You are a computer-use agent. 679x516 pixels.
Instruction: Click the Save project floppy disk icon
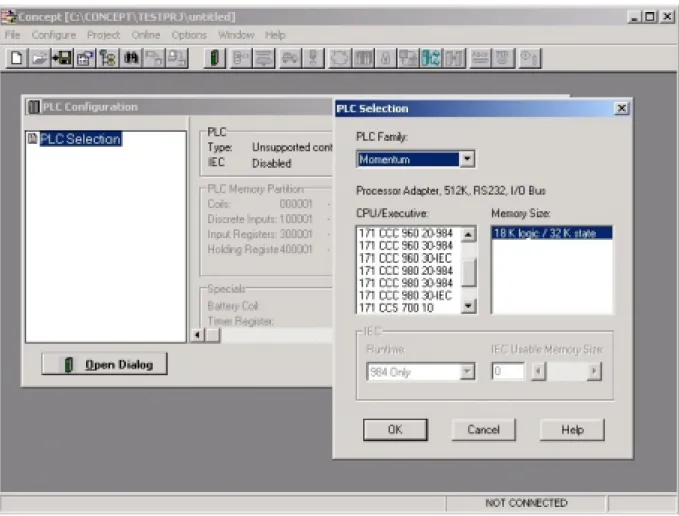coord(62,58)
